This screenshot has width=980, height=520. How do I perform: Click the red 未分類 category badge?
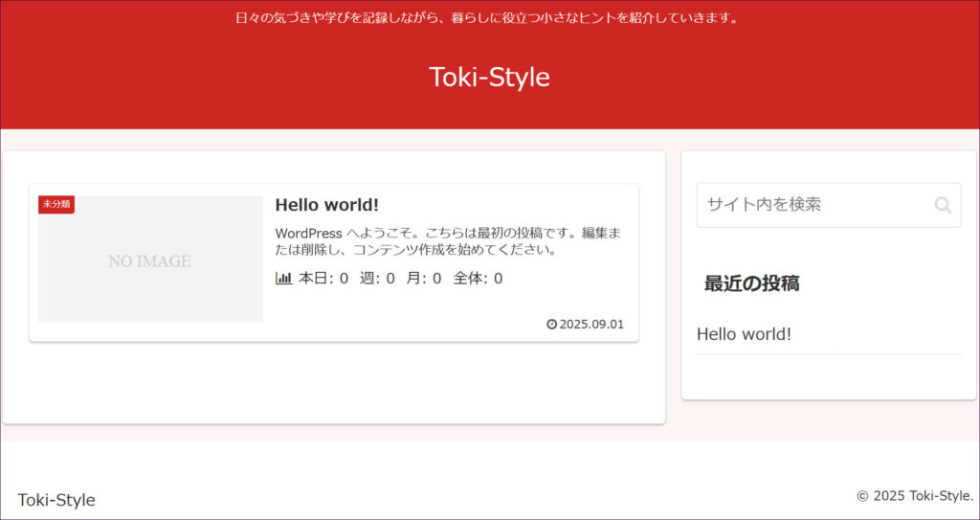pos(56,205)
